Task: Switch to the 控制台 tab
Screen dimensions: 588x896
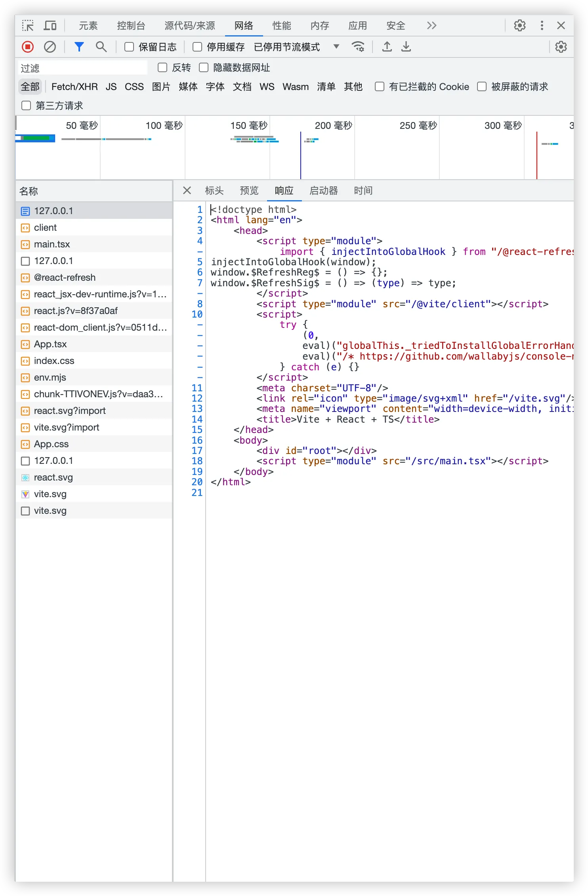Action: click(131, 26)
